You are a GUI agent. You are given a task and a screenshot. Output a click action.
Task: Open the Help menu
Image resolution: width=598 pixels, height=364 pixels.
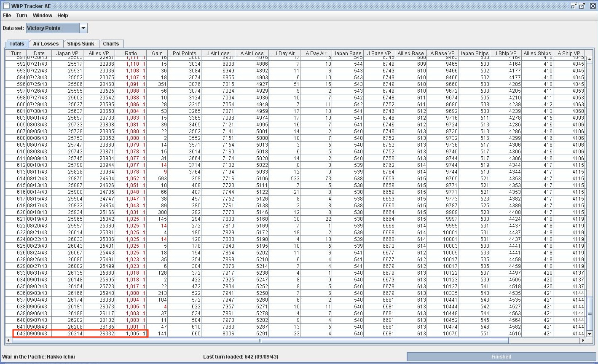[62, 16]
